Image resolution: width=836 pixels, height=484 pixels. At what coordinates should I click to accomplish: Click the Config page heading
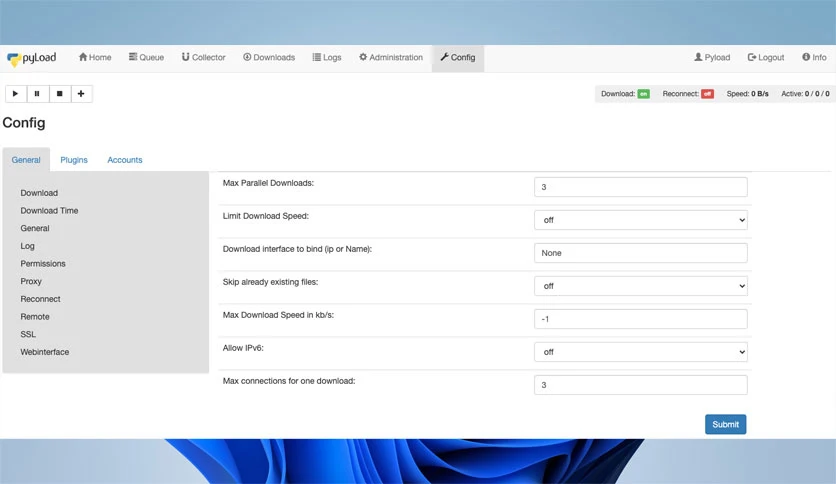coord(24,123)
